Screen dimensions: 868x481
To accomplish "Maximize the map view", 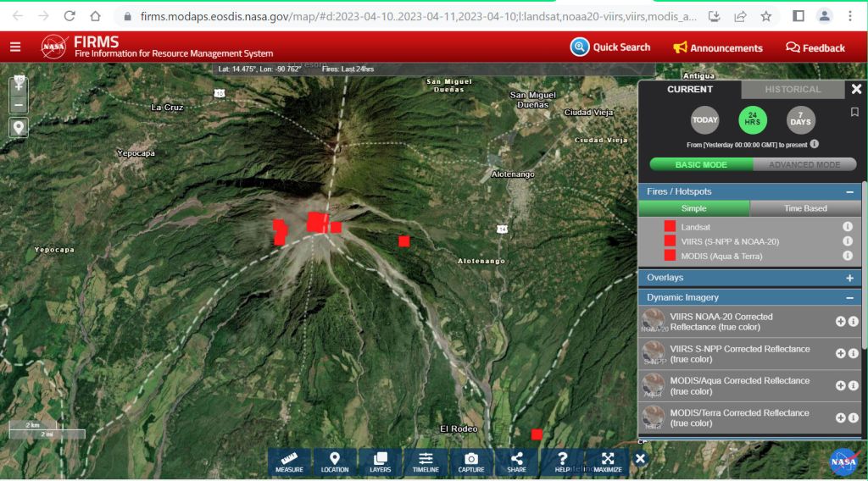I will click(x=607, y=462).
